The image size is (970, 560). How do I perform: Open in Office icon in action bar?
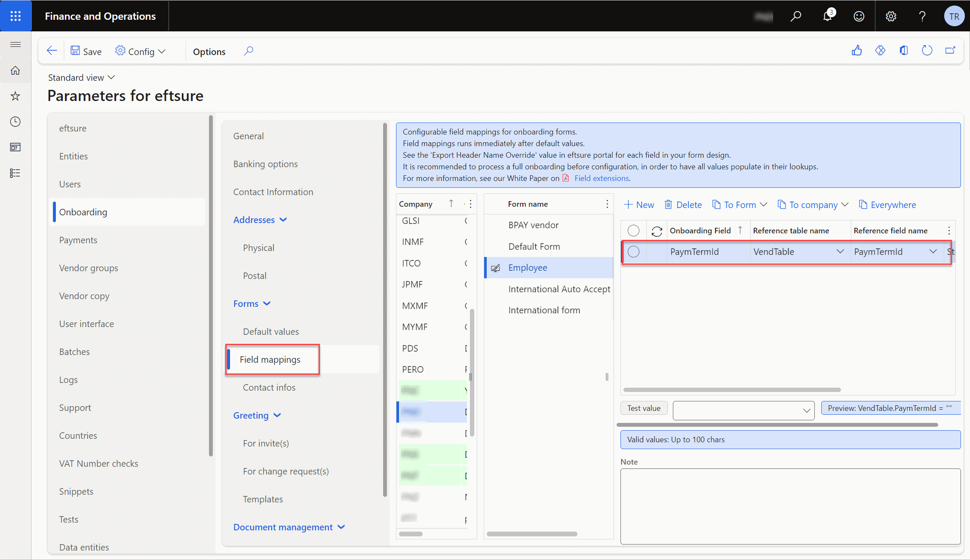coord(904,51)
